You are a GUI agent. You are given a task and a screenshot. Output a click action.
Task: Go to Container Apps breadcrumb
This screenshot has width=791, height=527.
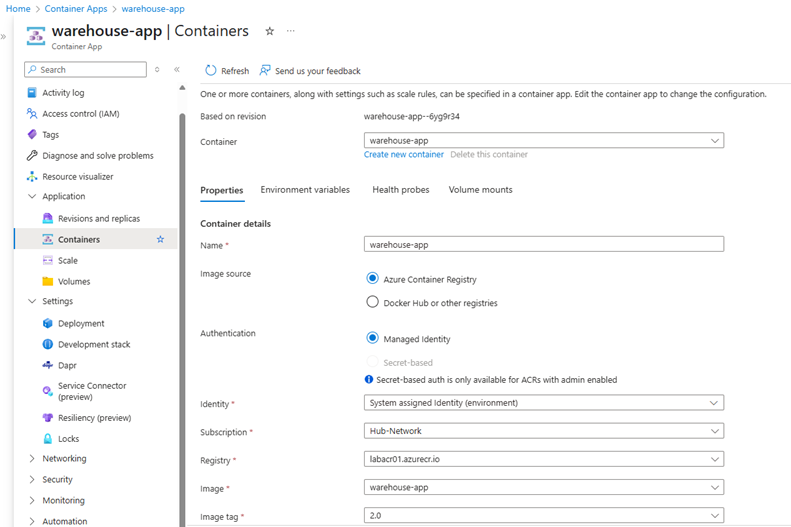click(76, 9)
